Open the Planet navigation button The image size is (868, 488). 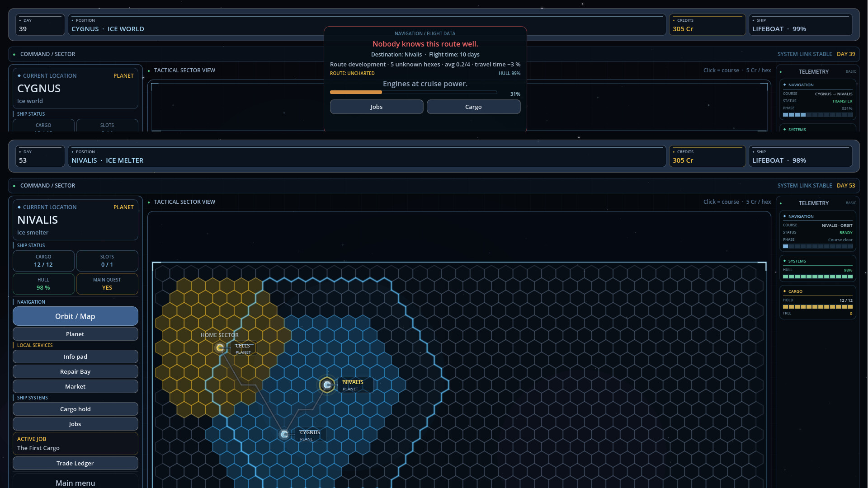click(75, 334)
